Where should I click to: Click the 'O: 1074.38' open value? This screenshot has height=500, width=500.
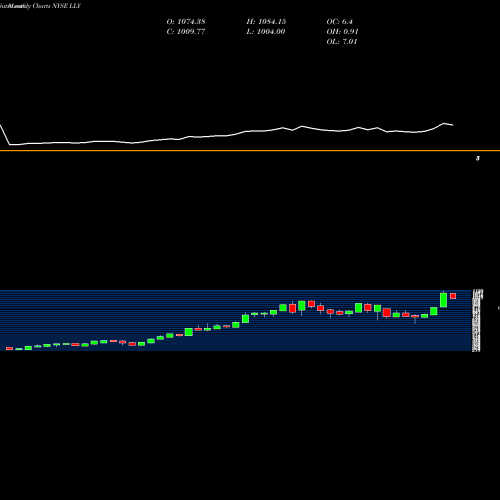point(186,22)
